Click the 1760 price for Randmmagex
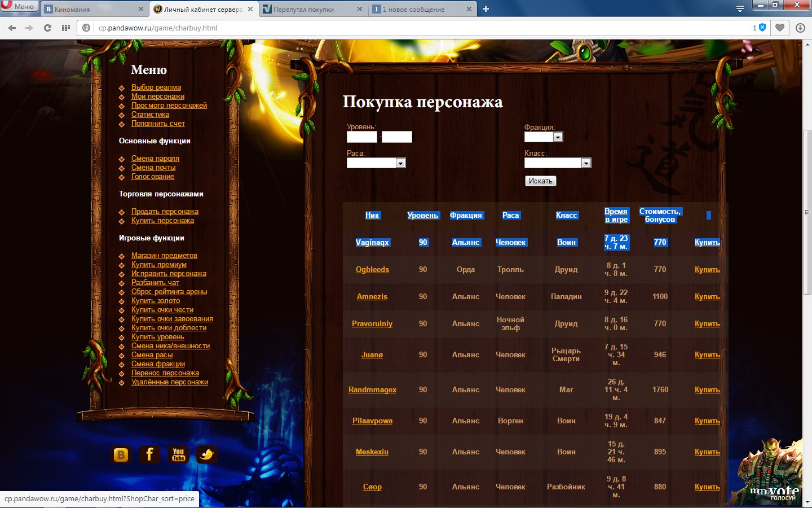Image resolution: width=812 pixels, height=508 pixels. tap(660, 389)
